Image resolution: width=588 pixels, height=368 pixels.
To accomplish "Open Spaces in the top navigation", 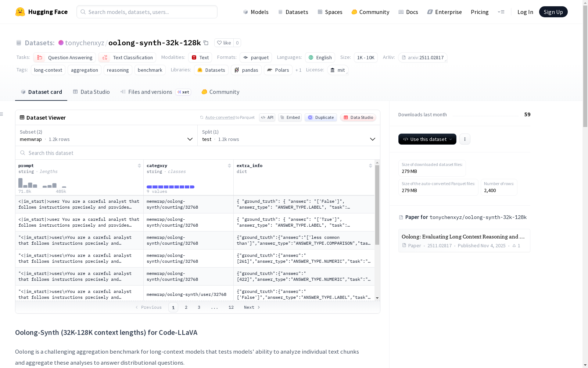I will click(330, 12).
